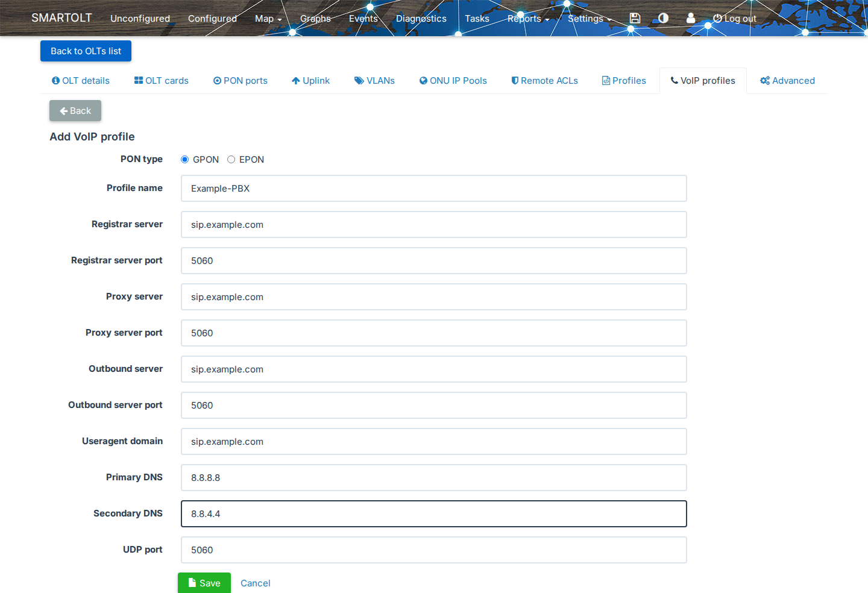Click the PON ports circle icon
Screen dimensions: 868x593
tap(218, 81)
